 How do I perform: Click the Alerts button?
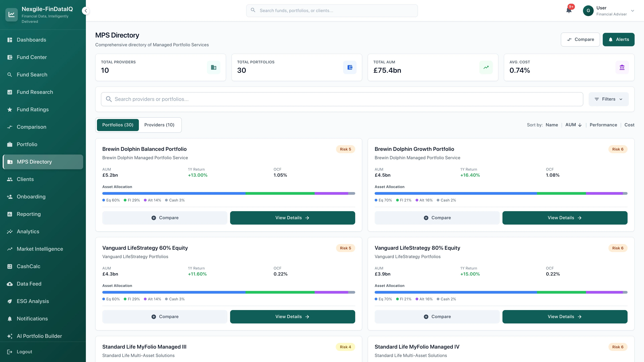(x=619, y=39)
